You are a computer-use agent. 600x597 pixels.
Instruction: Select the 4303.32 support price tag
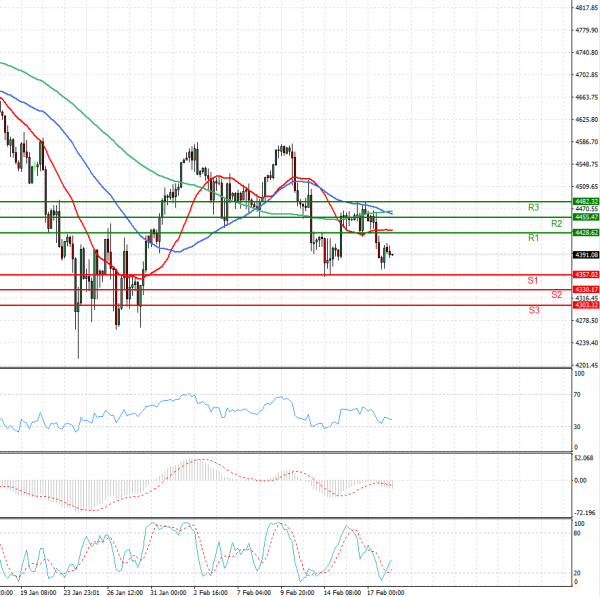click(586, 305)
